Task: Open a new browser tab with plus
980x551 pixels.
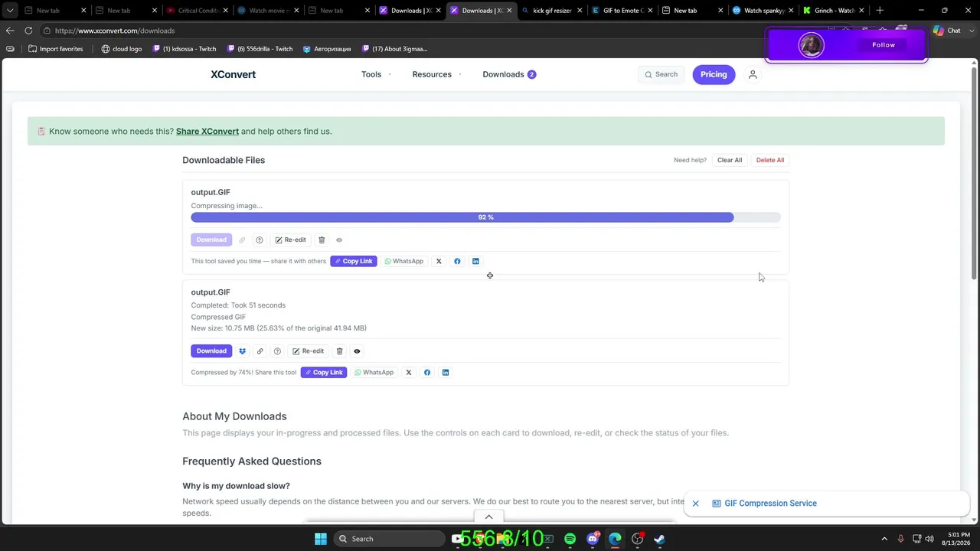Action: point(880,11)
